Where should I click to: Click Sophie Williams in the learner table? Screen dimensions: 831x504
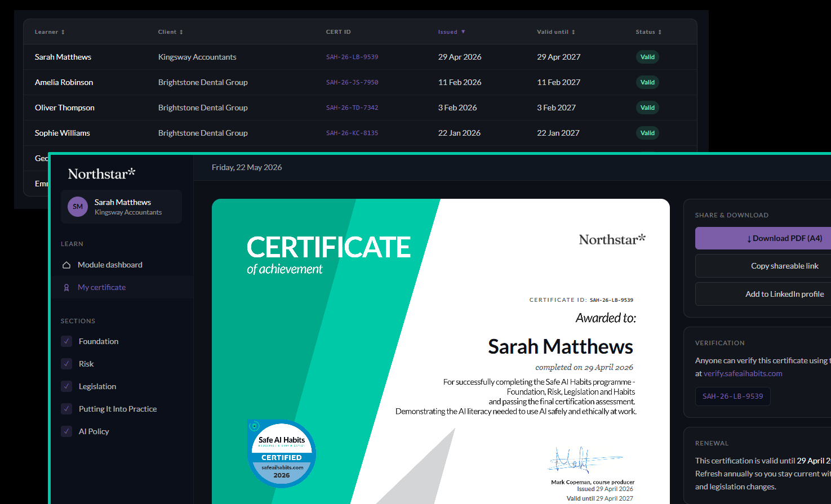pos(63,133)
